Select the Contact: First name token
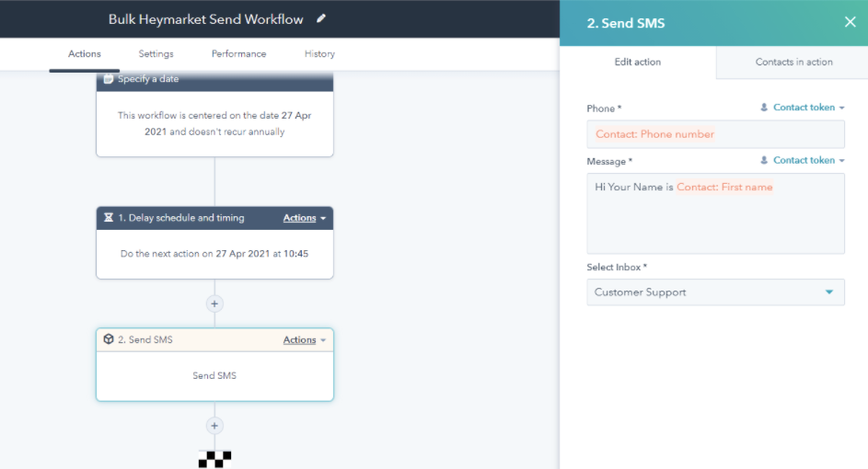This screenshot has height=469, width=868. point(724,188)
